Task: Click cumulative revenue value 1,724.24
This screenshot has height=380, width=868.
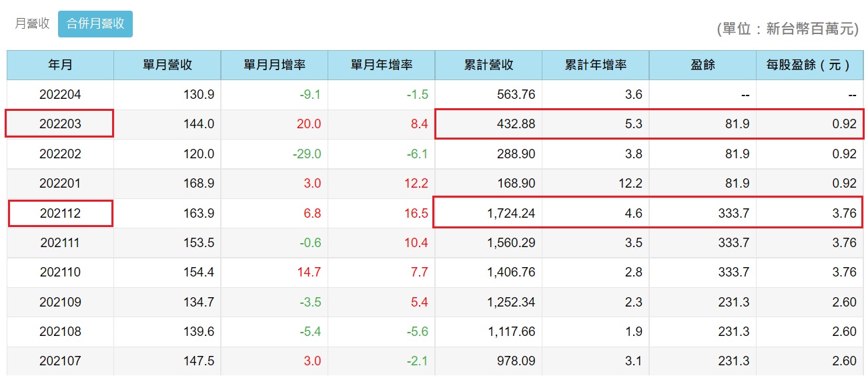Action: click(505, 214)
